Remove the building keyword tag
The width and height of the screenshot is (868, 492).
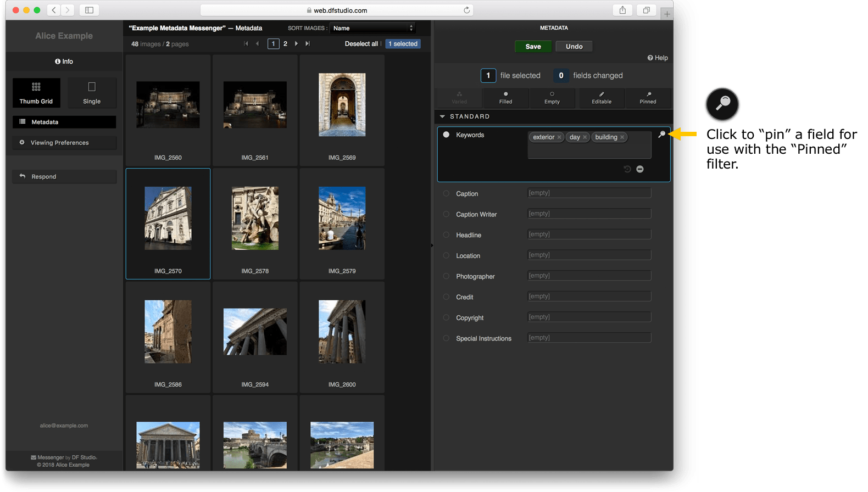(622, 137)
